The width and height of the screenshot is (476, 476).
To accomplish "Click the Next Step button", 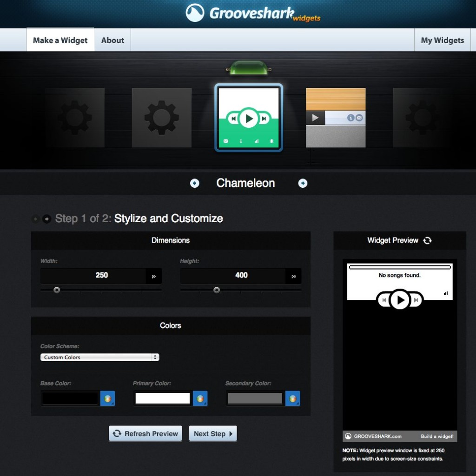I will pyautogui.click(x=213, y=434).
